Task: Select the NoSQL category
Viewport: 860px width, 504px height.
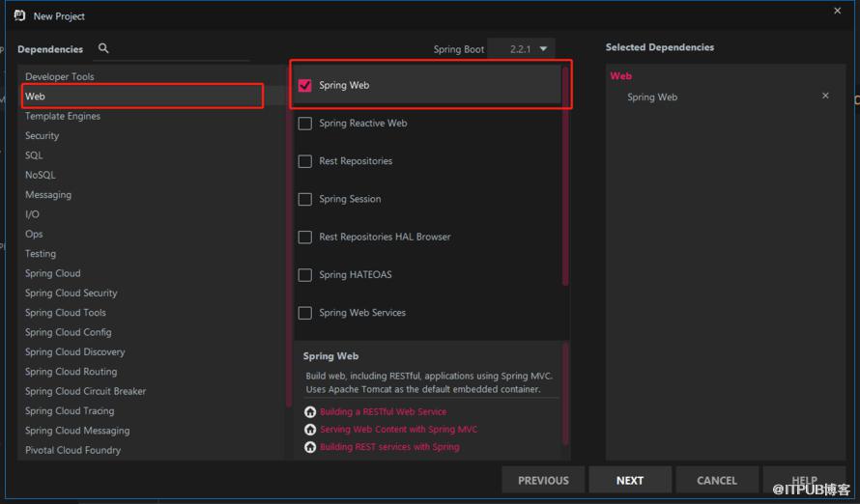Action: click(153, 176)
